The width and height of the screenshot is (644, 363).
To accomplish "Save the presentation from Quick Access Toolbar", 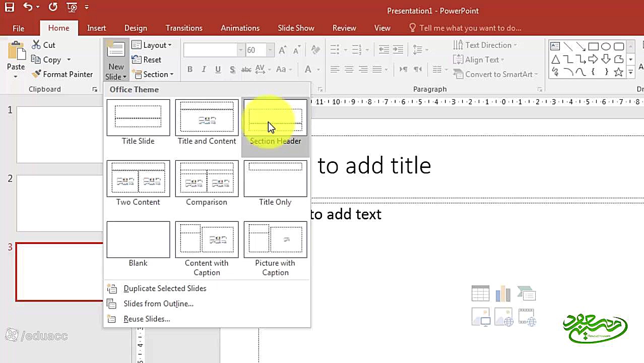I will (x=10, y=8).
